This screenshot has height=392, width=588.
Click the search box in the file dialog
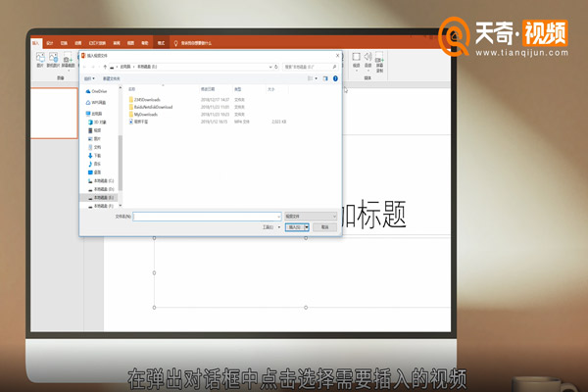[x=310, y=67]
